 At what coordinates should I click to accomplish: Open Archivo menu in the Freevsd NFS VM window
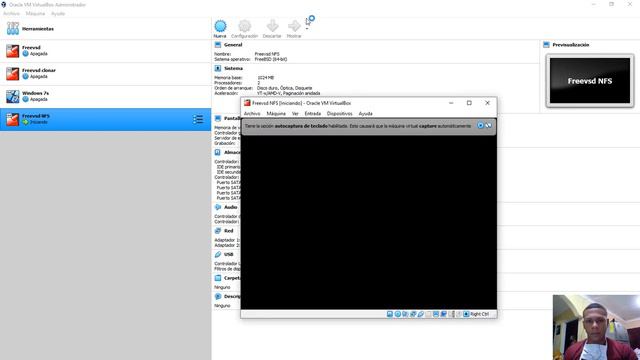tap(252, 113)
